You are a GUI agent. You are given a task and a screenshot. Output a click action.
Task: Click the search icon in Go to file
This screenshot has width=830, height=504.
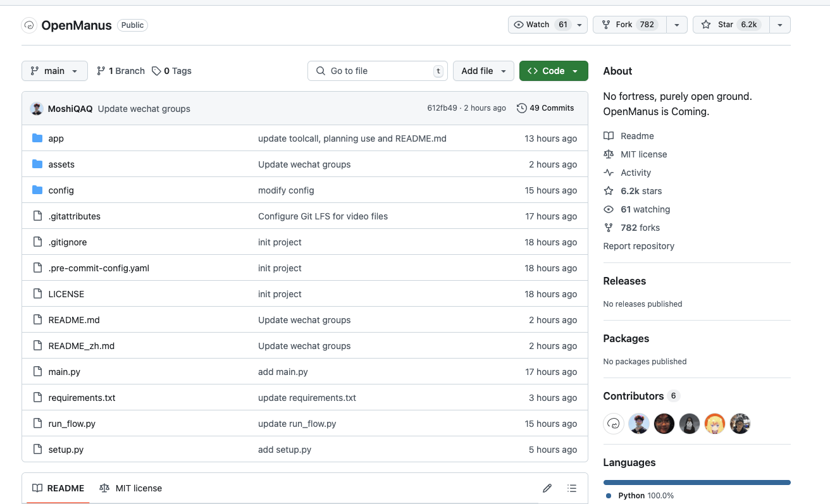click(320, 71)
